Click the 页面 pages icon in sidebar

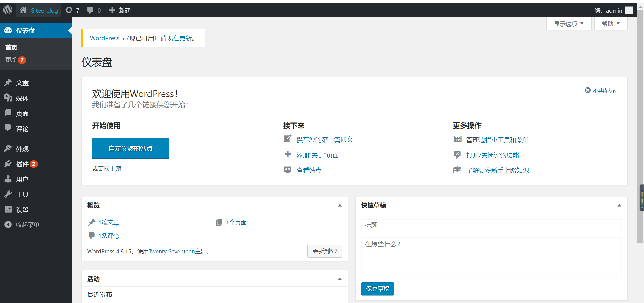[8, 113]
